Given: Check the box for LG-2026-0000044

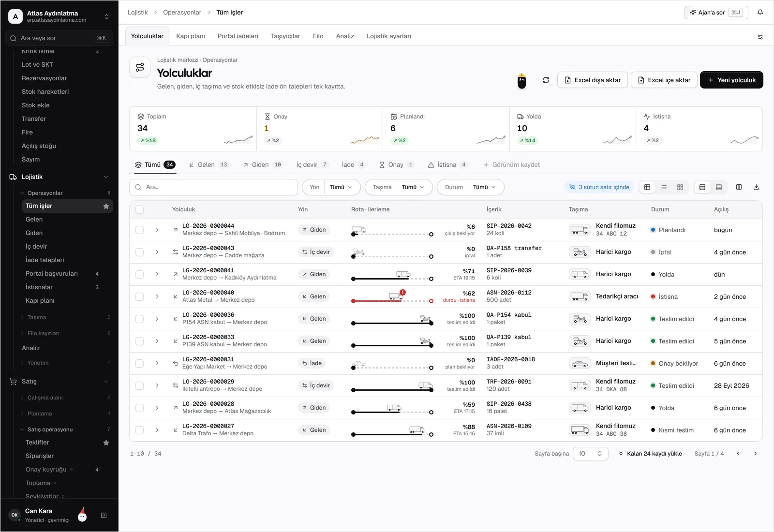Looking at the screenshot, I should pyautogui.click(x=140, y=230).
